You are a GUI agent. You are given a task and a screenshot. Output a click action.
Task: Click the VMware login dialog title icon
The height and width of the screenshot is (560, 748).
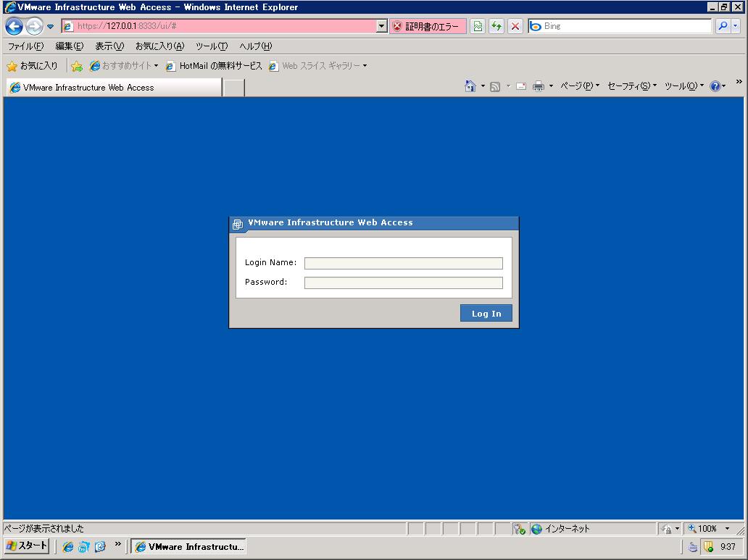[x=238, y=224]
